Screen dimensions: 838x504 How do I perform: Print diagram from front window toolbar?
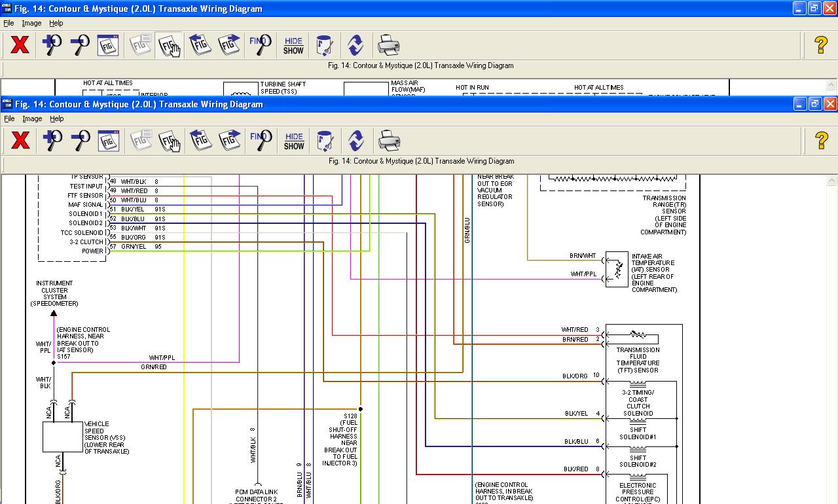(389, 141)
